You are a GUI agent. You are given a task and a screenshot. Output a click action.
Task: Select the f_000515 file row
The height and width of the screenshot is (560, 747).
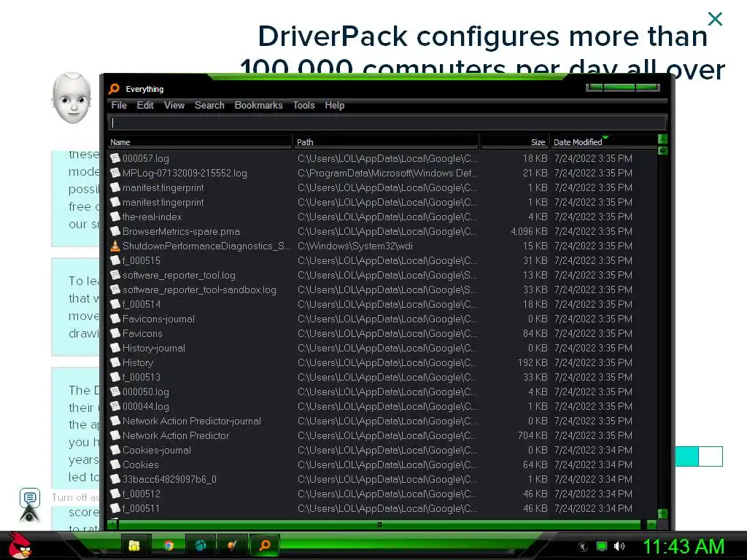click(382, 260)
